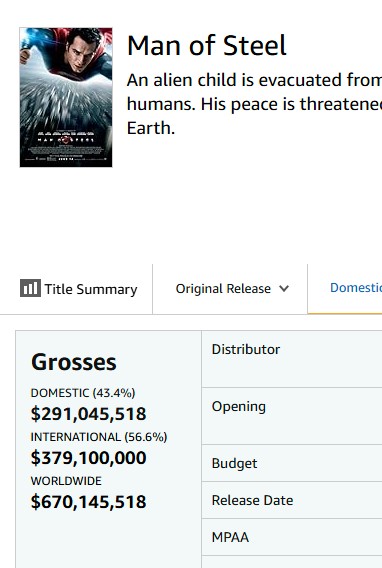Viewport: 382px width, 568px height.
Task: Select the movie plot synopsis text
Action: 254,104
